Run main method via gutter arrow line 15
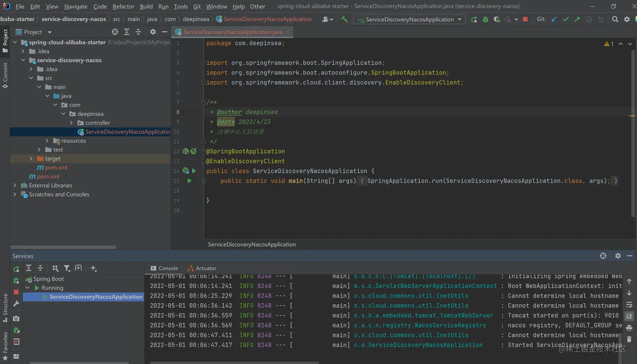The height and width of the screenshot is (364, 637). click(189, 181)
